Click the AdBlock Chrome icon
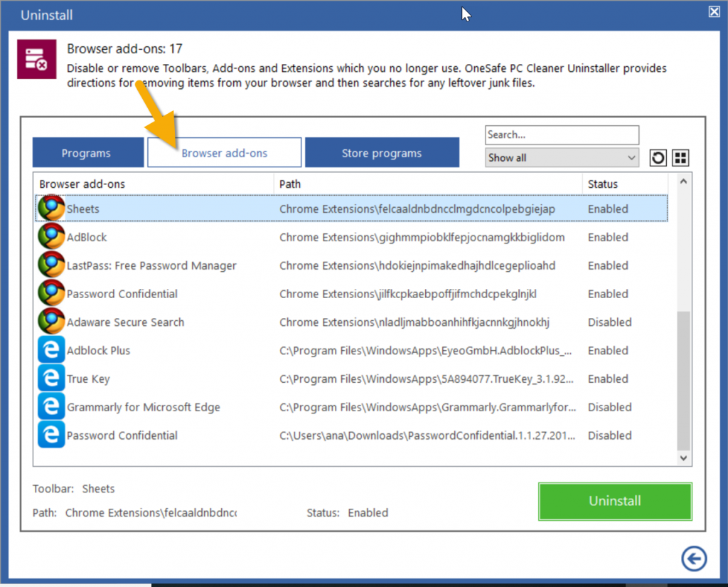Image resolution: width=728 pixels, height=587 pixels. coord(51,236)
